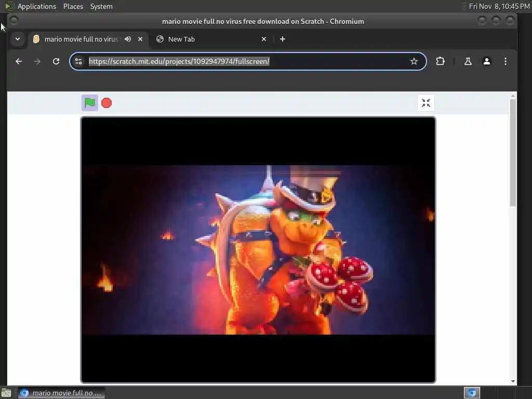Open the window menu icon in title bar
The height and width of the screenshot is (399, 532).
coord(14,21)
